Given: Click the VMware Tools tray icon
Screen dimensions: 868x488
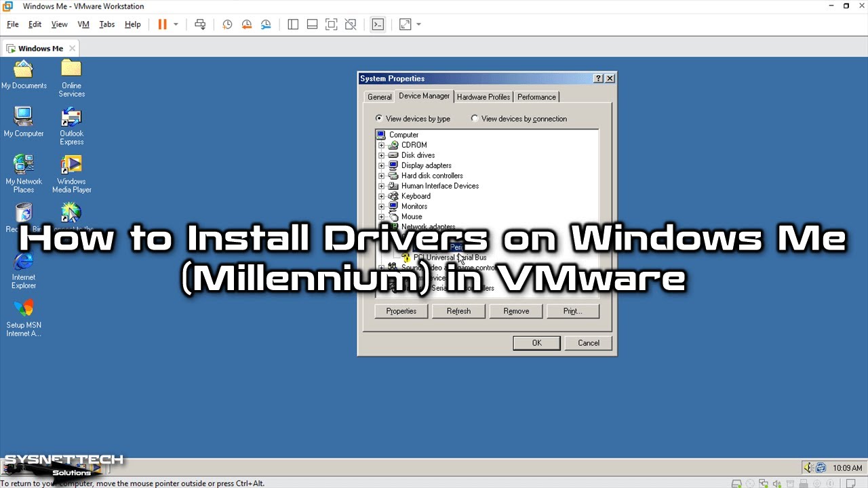Looking at the screenshot, I should tap(821, 468).
